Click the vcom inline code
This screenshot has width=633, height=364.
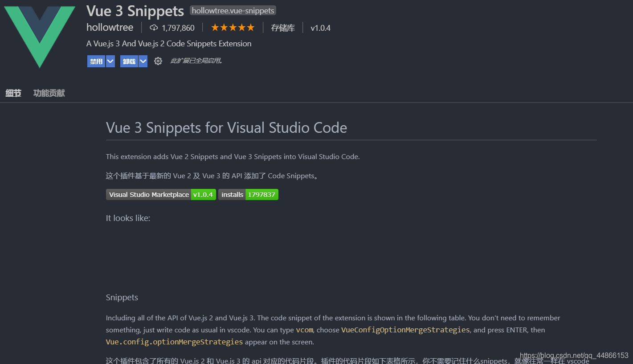[305, 330]
